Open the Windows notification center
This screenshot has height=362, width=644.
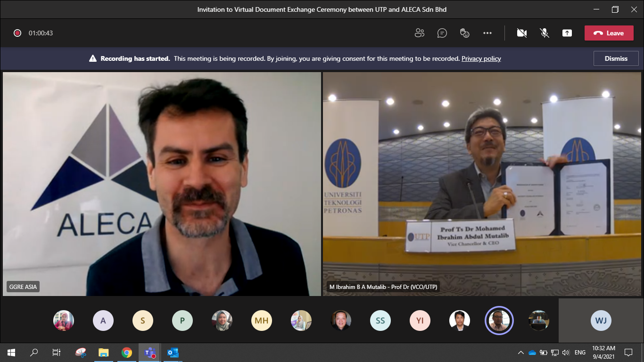(628, 353)
